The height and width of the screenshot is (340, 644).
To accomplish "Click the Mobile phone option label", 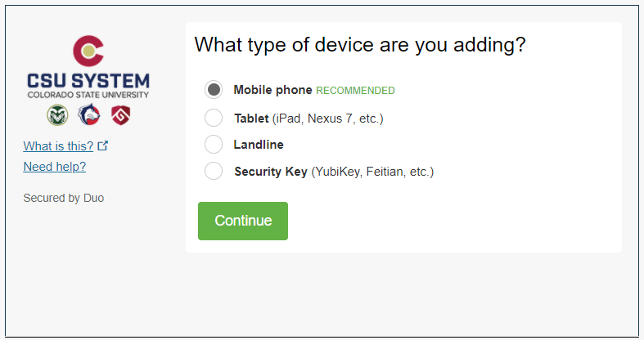I will (272, 90).
